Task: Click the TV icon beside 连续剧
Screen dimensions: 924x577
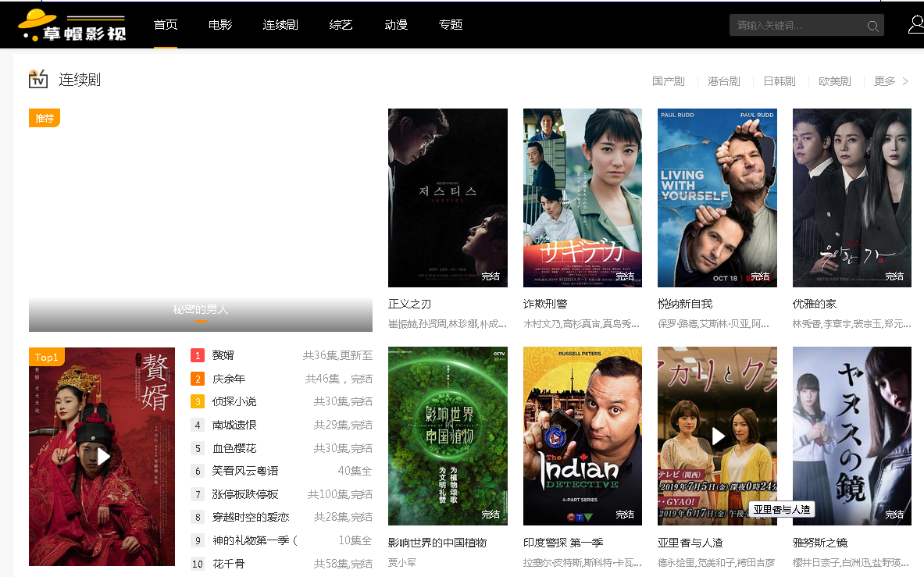Action: [38, 79]
